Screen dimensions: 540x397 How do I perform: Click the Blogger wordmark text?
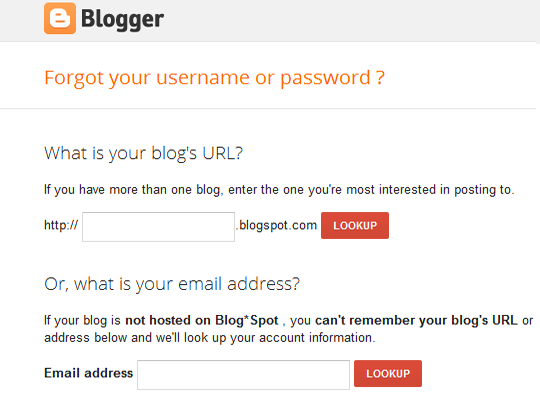pos(122,20)
